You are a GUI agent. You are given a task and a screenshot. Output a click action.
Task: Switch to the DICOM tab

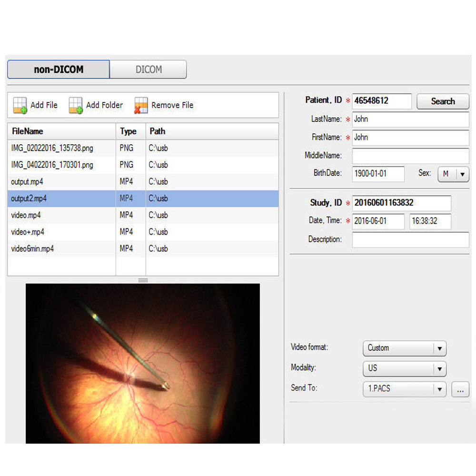[148, 69]
